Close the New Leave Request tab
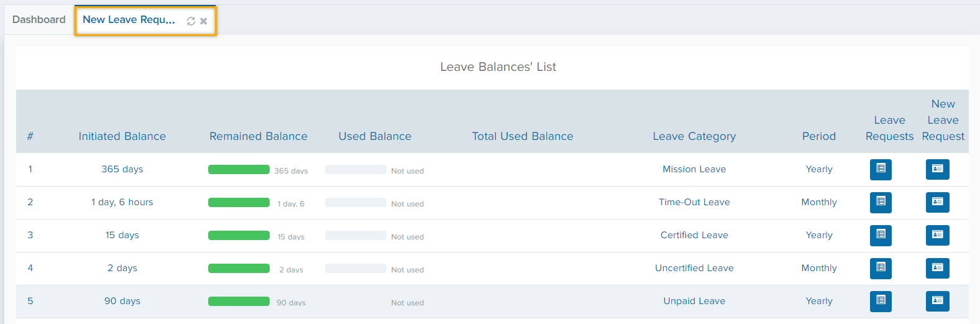Image resolution: width=980 pixels, height=324 pixels. pos(203,21)
